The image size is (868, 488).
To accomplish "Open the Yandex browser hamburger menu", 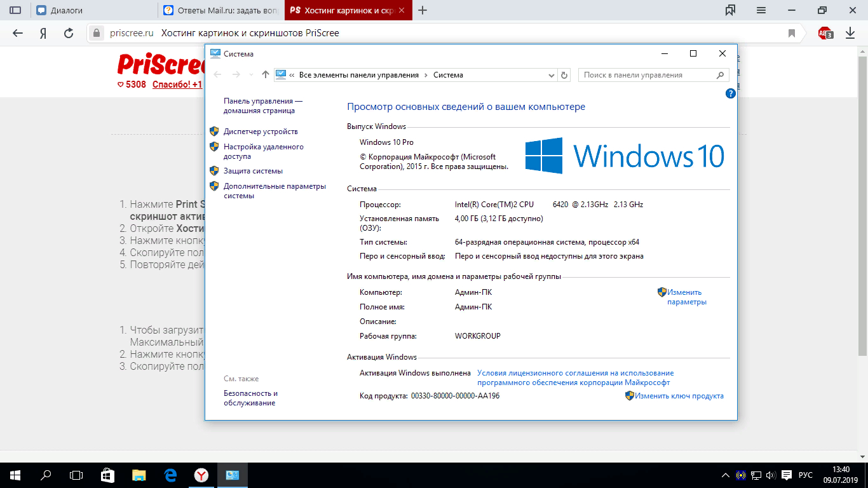I will click(x=761, y=10).
